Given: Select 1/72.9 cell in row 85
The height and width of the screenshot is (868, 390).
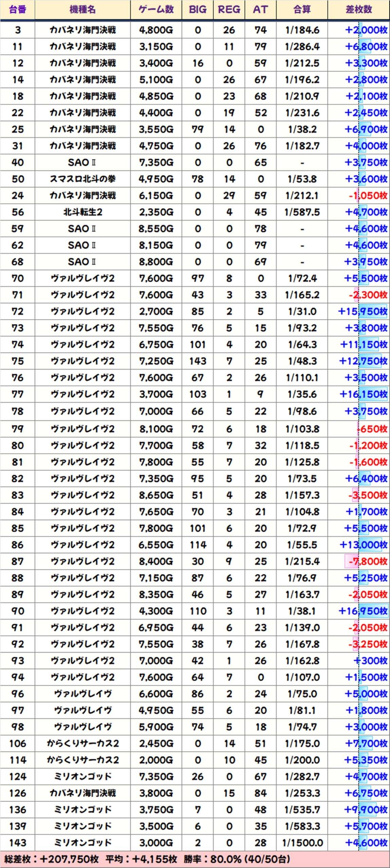Looking at the screenshot, I should (302, 528).
